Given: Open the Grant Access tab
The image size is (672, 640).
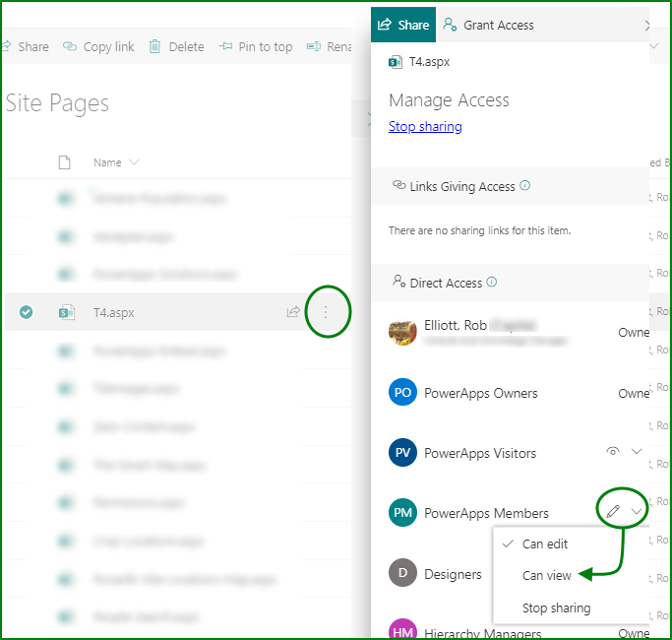Looking at the screenshot, I should (489, 25).
